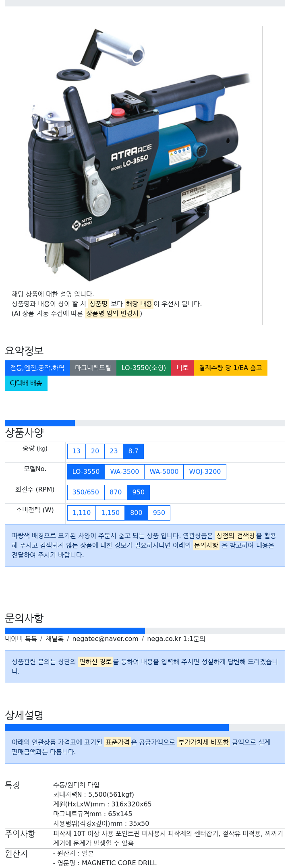Select the 8.7 kg weight option
This screenshot has height=868, width=290.
(x=133, y=451)
